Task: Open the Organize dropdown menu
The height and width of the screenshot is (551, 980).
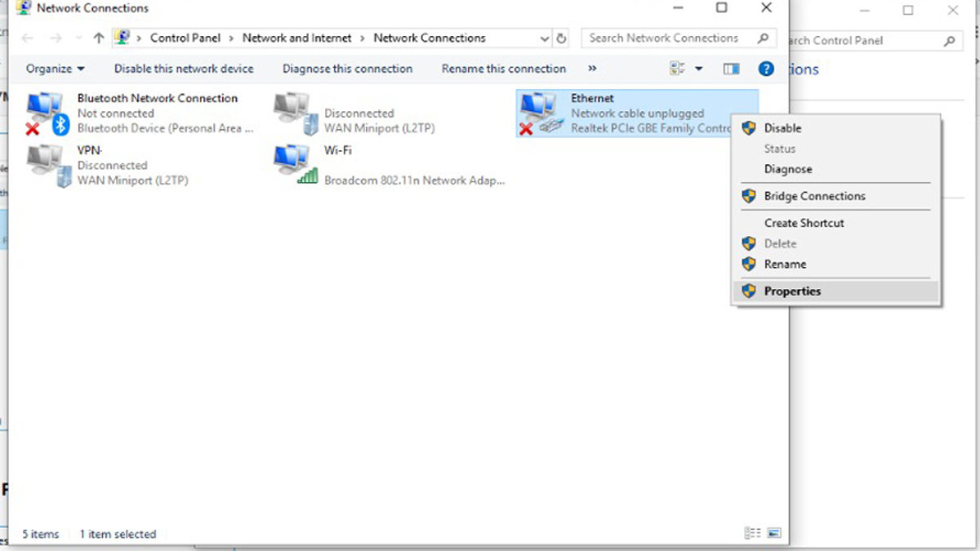Action: click(55, 69)
